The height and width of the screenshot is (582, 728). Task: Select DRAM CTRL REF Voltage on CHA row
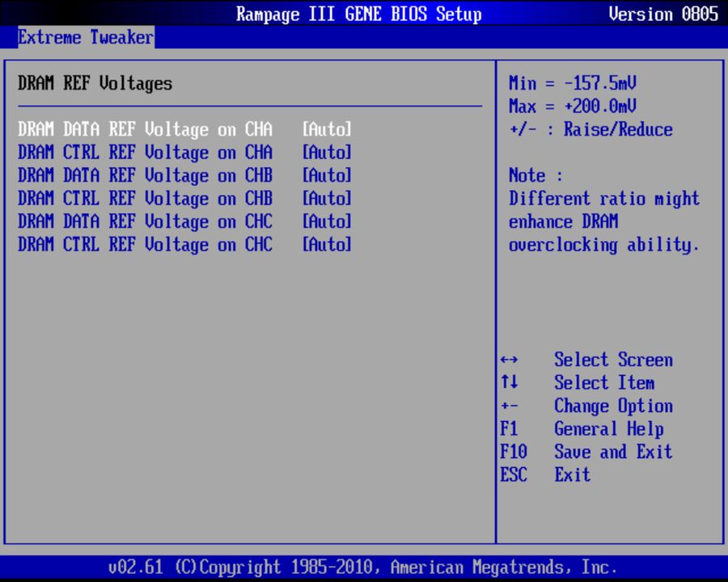point(184,153)
